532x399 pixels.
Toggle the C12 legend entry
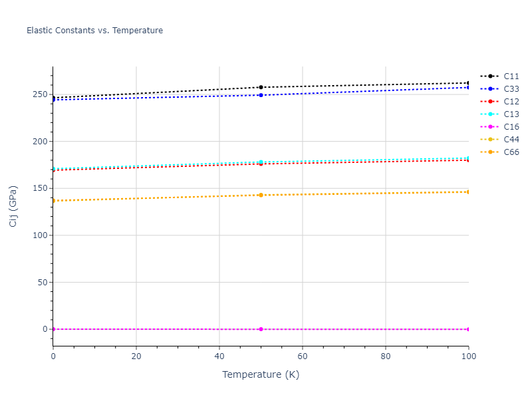(x=511, y=102)
